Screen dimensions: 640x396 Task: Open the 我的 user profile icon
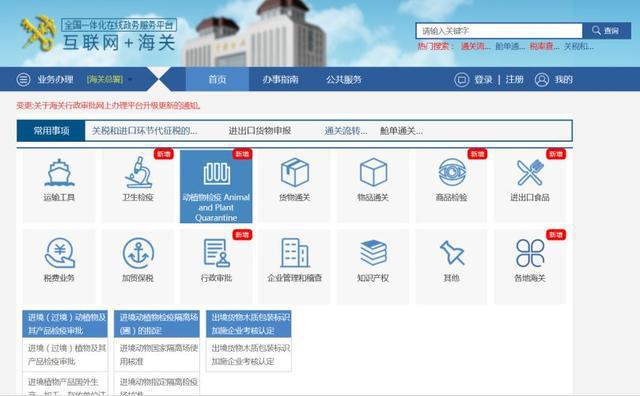542,80
